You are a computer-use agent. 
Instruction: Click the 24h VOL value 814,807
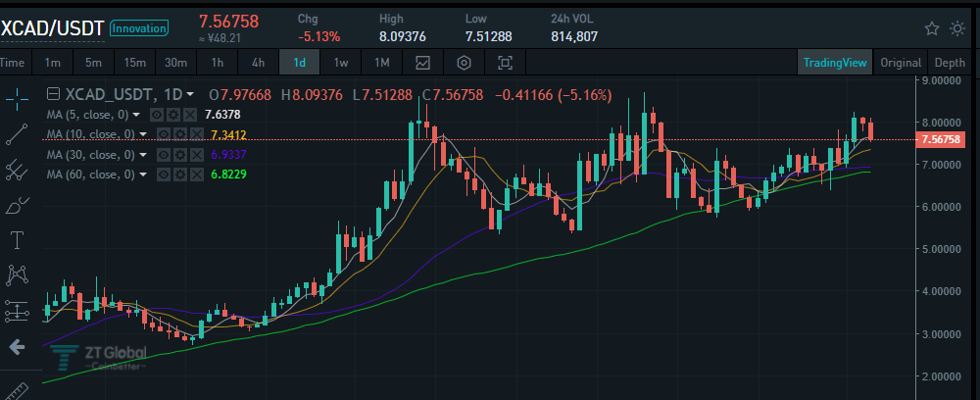coord(573,37)
